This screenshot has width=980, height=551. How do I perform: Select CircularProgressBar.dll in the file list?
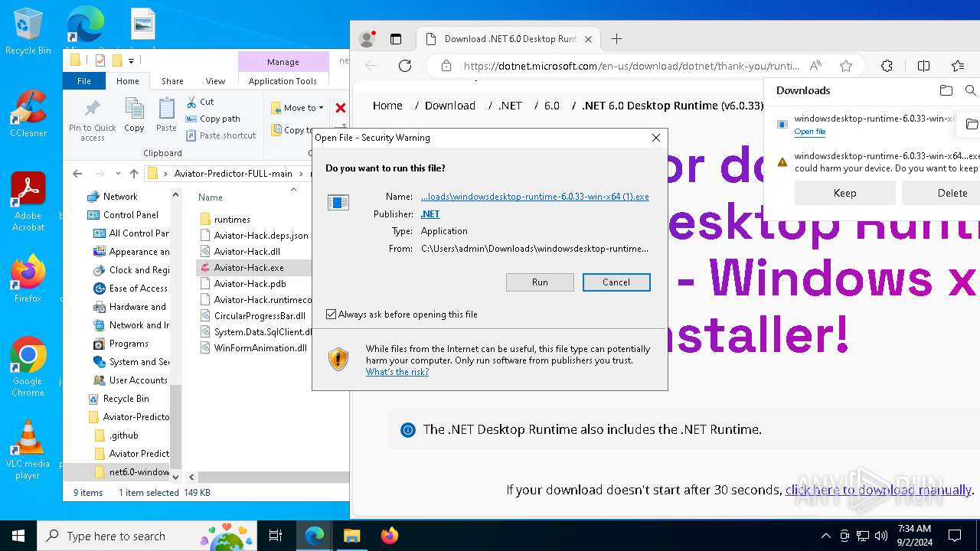coord(260,316)
